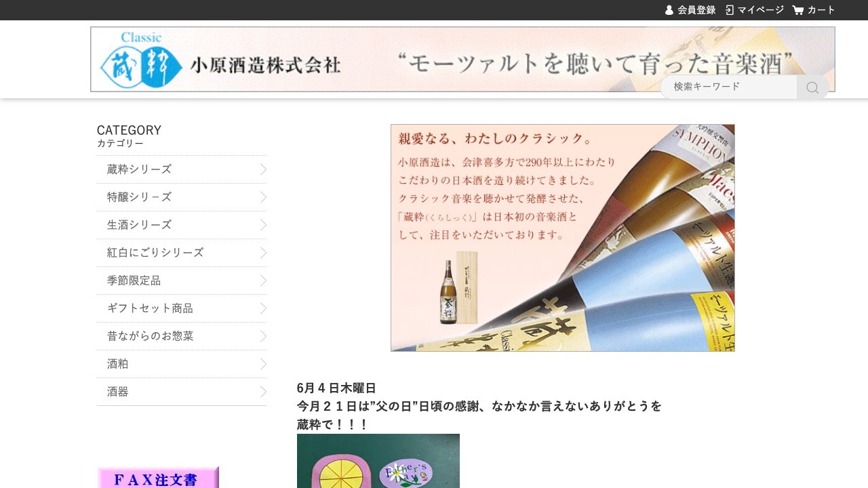
Task: Click the カテゴリー subheading text
Action: (x=120, y=144)
